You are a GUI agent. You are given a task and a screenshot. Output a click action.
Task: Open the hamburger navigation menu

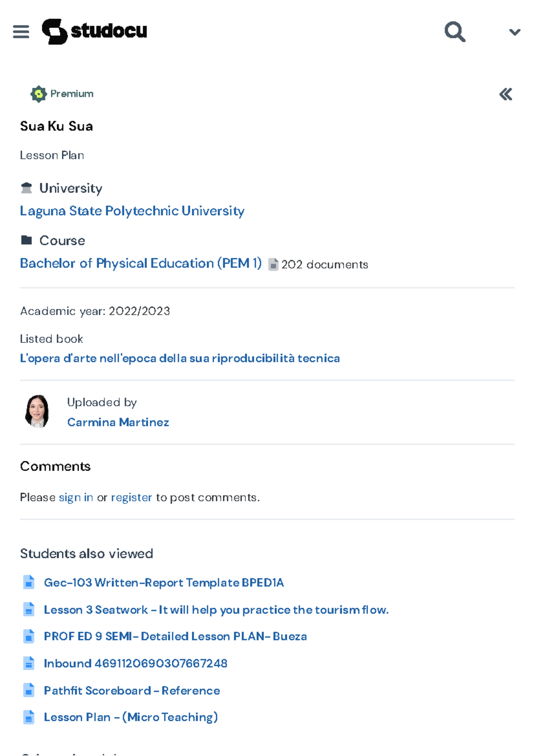[x=21, y=31]
